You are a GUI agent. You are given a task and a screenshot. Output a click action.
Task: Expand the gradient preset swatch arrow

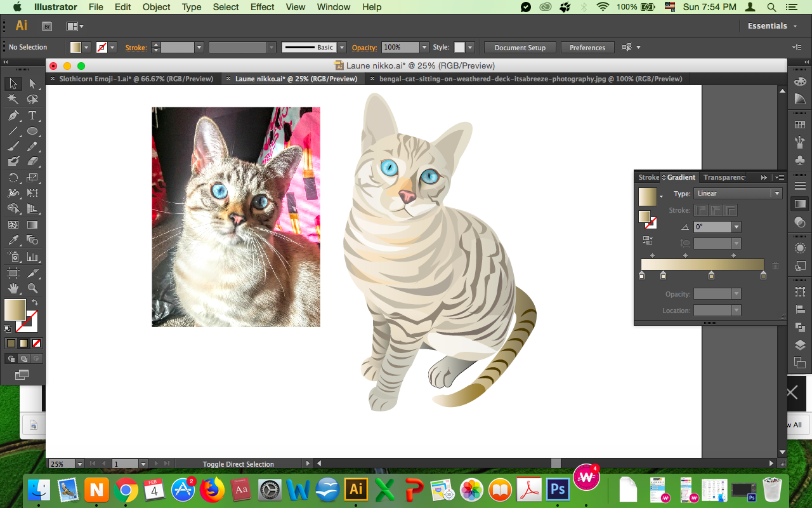[x=661, y=196]
